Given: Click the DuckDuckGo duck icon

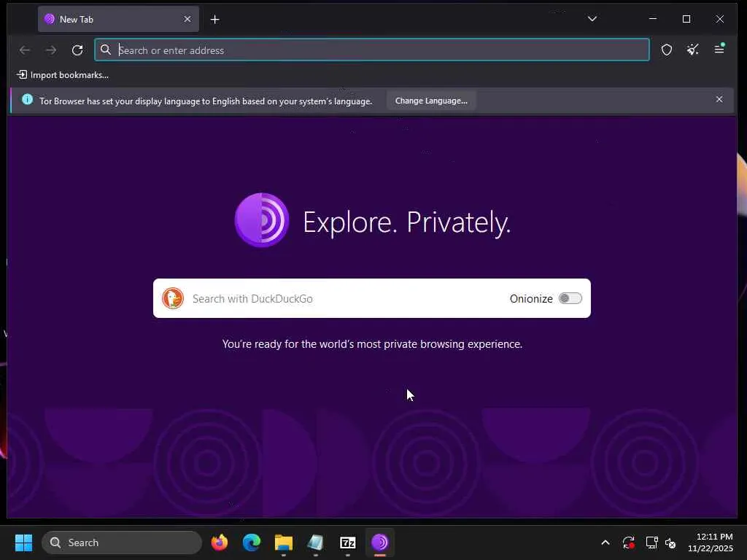Looking at the screenshot, I should 172,298.
